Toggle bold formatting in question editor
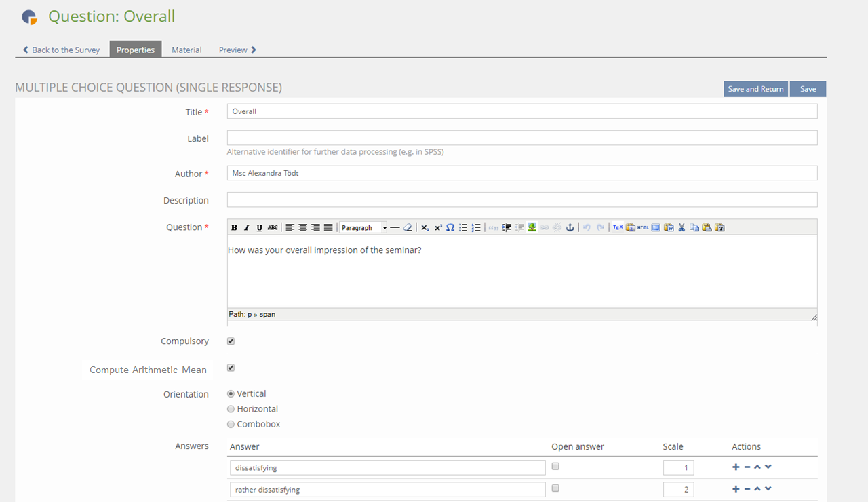Image resolution: width=868 pixels, height=502 pixels. (x=234, y=228)
